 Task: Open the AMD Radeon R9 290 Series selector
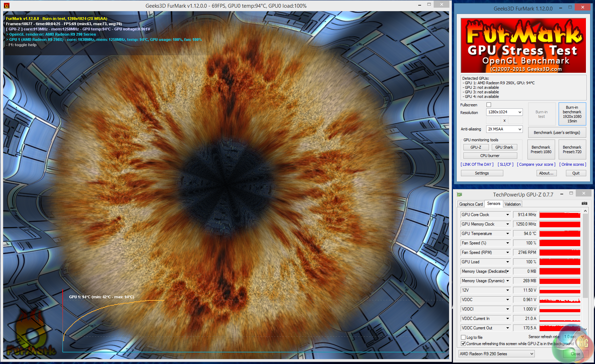(x=496, y=354)
